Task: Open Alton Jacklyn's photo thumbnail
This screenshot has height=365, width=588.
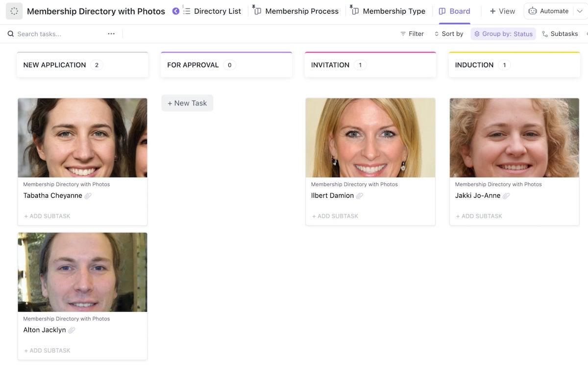Action: click(82, 272)
